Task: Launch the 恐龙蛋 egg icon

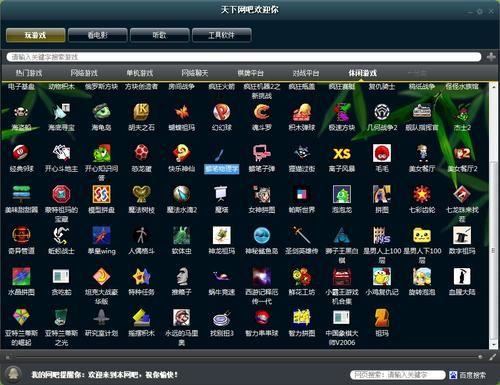Action: pos(141,153)
